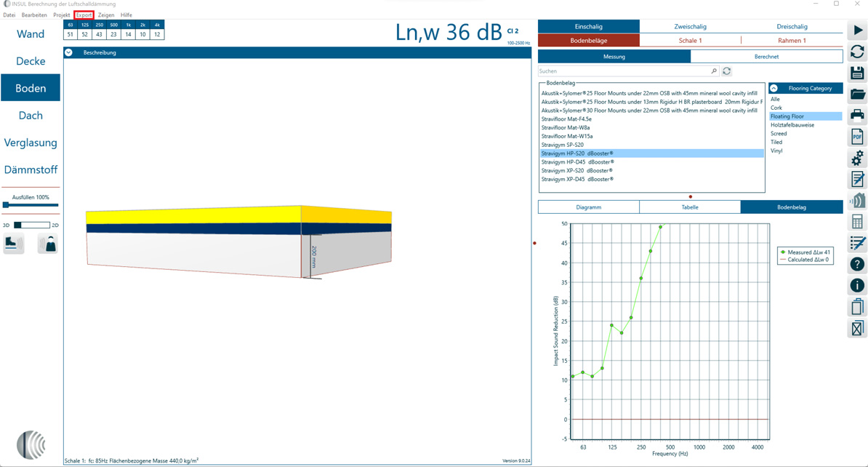Select the Dach construction type
868x467 pixels.
pos(31,115)
